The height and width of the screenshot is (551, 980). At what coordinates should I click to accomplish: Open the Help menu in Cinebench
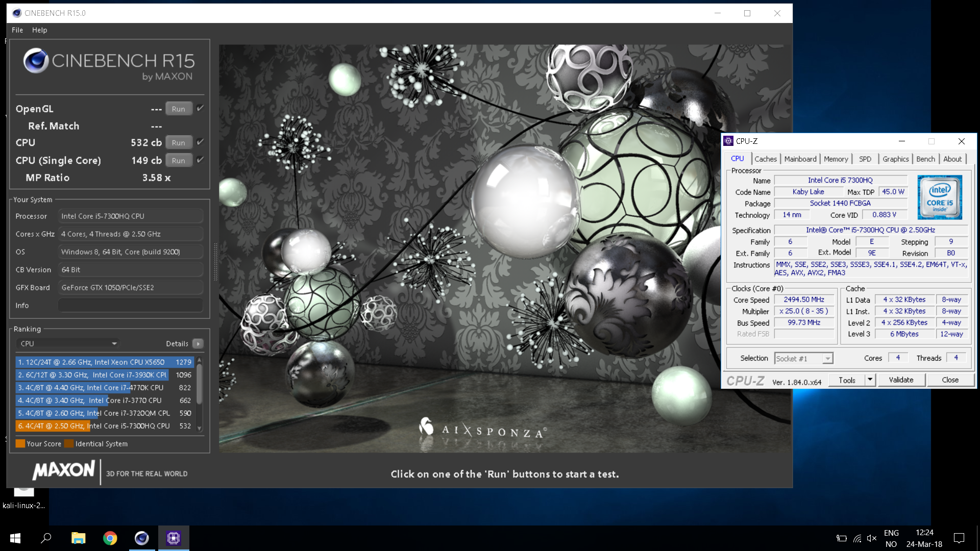(39, 30)
